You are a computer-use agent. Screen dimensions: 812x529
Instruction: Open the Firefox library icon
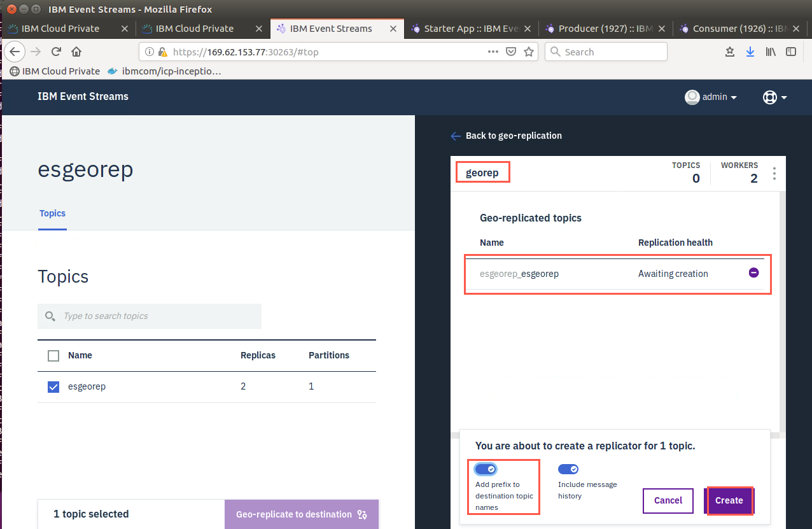tap(771, 52)
